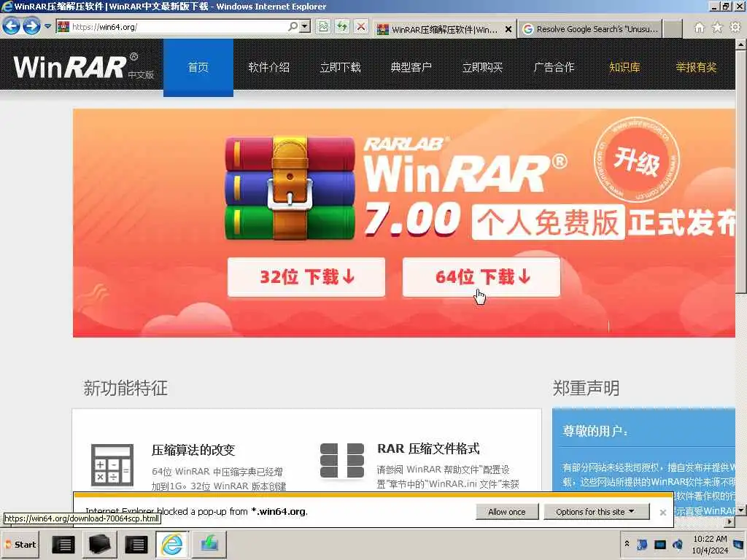Image resolution: width=747 pixels, height=560 pixels.
Task: Open the first console taskbar icon
Action: tap(63, 544)
